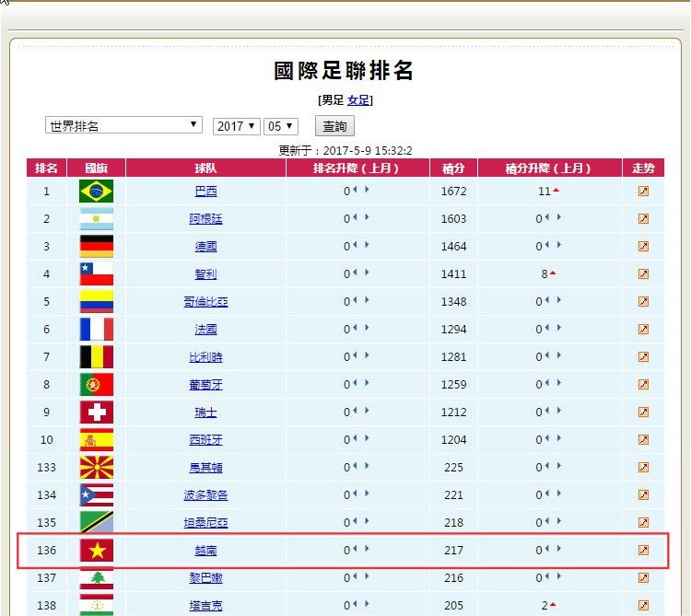The height and width of the screenshot is (616, 691).
Task: Click the Brazil flag in rank 1
Action: coord(96,192)
